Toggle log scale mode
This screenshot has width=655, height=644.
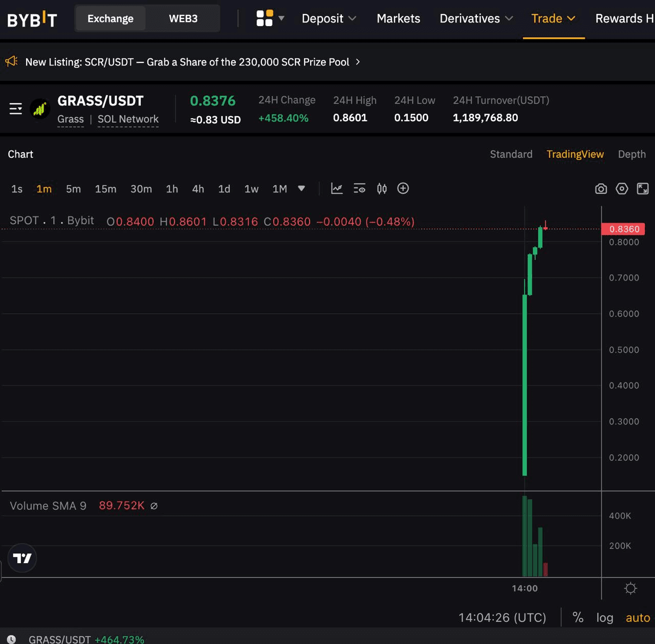coord(604,617)
